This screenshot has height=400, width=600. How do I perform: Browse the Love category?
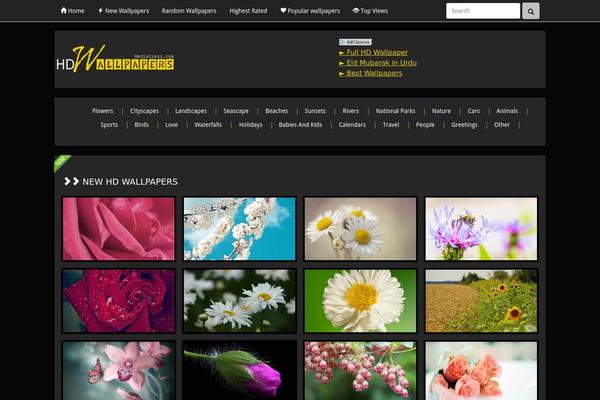click(171, 125)
